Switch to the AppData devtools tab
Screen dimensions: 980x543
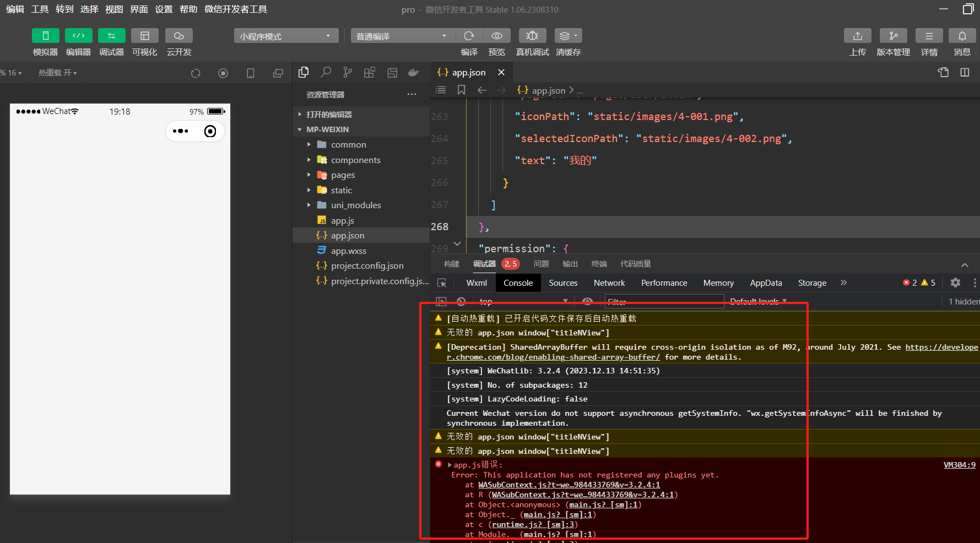766,283
